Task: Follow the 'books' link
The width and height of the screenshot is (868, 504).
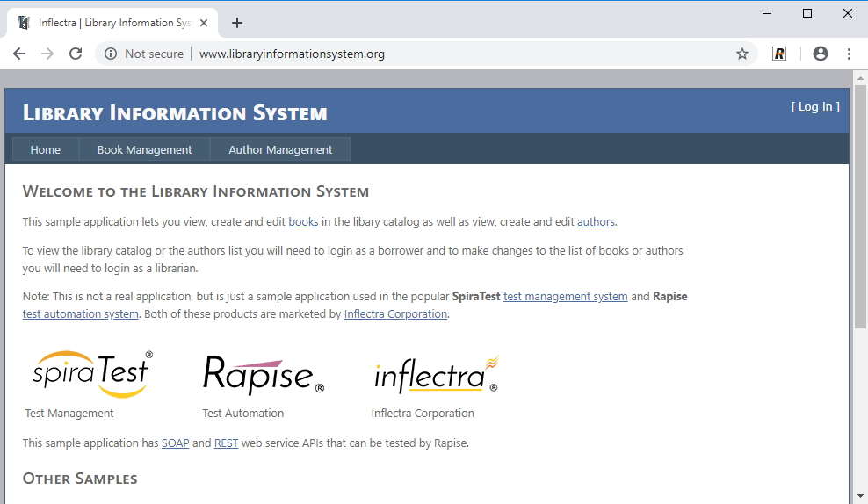Action: click(303, 222)
